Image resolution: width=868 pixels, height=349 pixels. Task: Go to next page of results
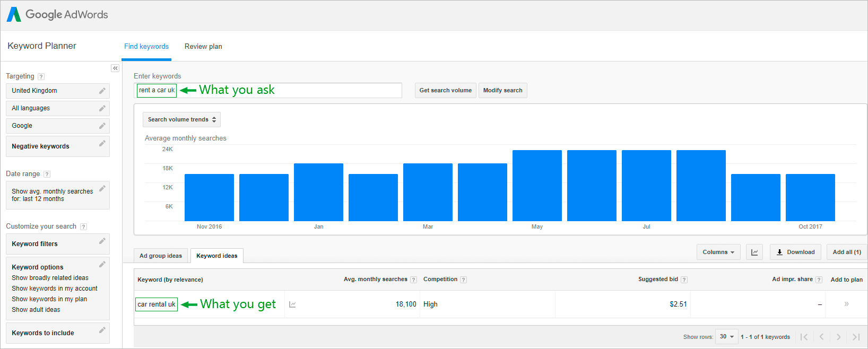tap(838, 337)
